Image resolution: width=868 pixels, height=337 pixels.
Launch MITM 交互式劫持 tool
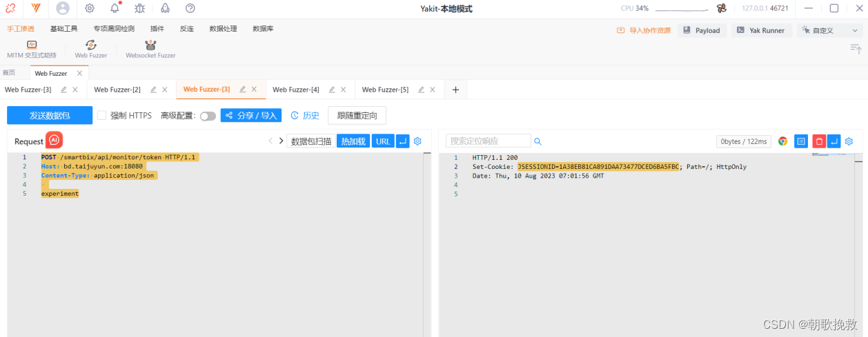32,49
